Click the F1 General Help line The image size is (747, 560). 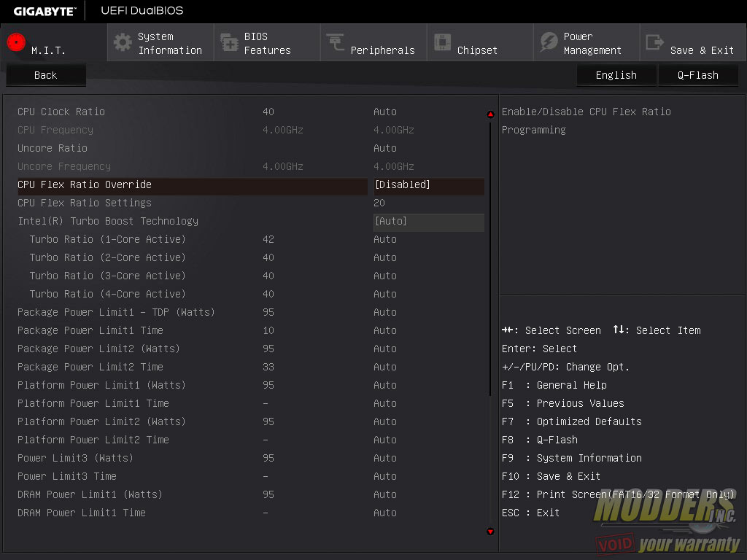pos(554,385)
